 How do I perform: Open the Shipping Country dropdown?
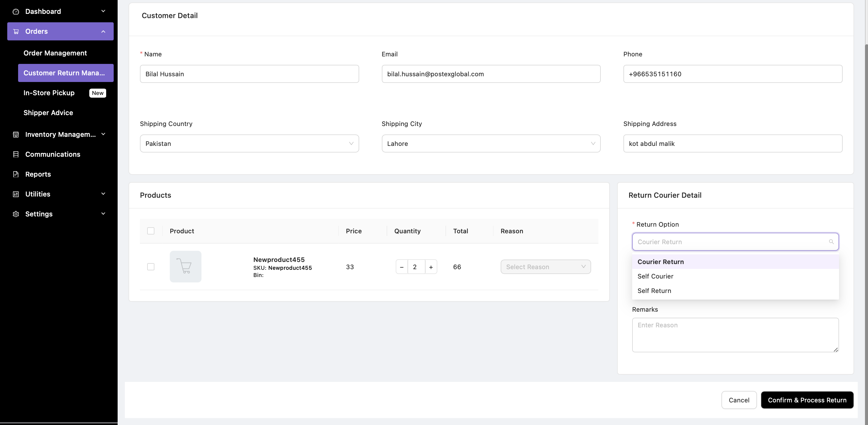(249, 143)
